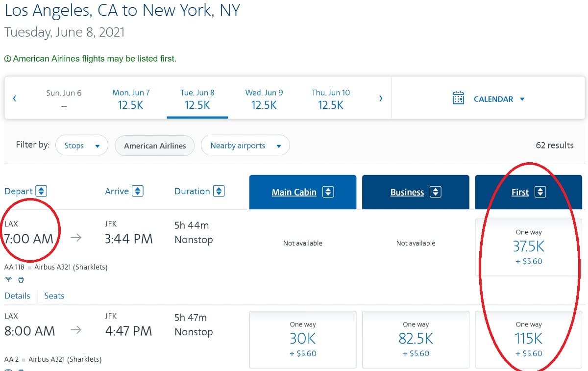The height and width of the screenshot is (371, 588).
Task: Click the 5h 44m duration text
Action: pos(192,225)
